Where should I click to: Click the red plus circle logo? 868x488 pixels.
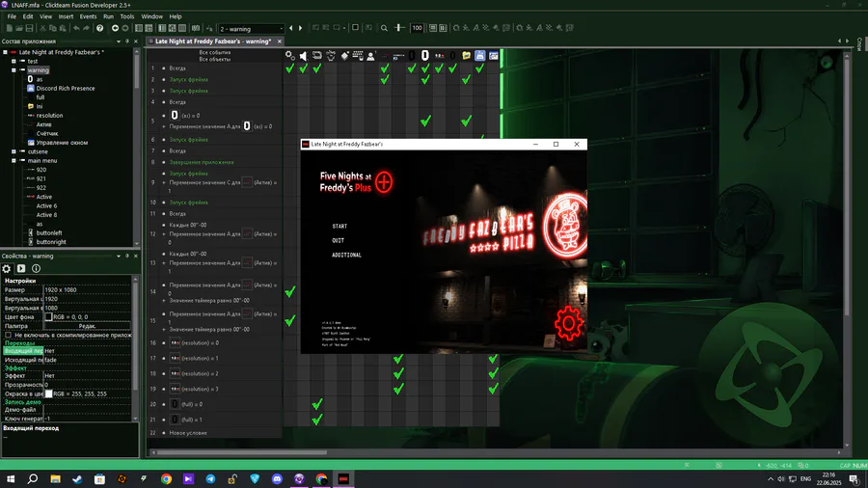coord(384,182)
